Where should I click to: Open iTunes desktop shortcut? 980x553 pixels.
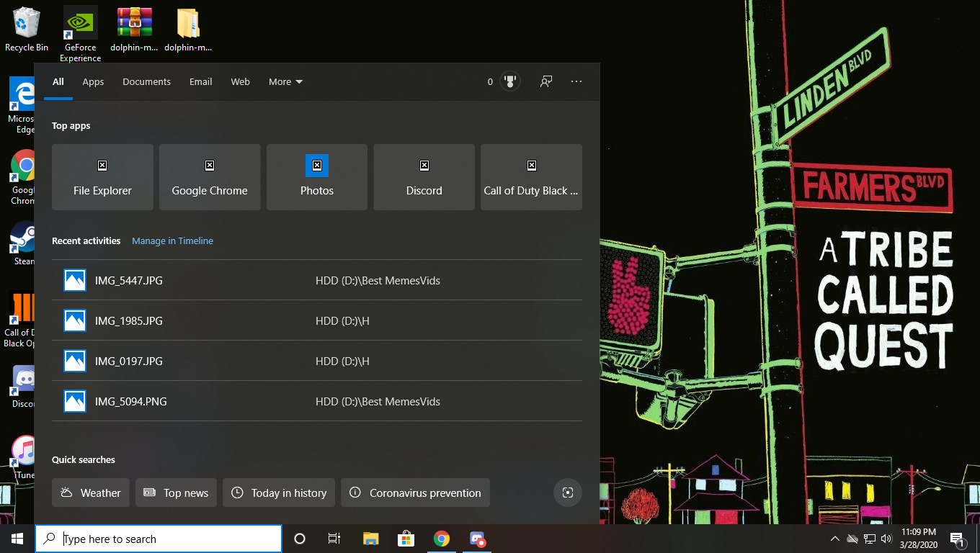tap(23, 457)
